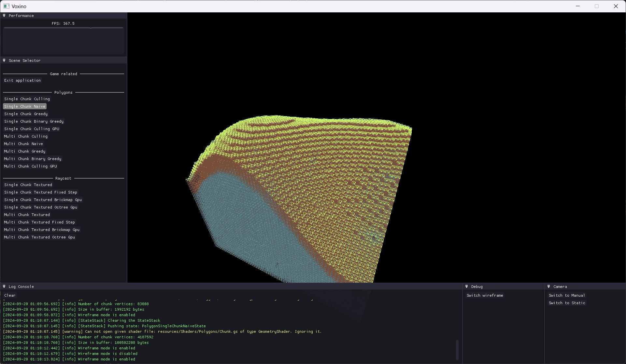Load Multi Chunk Culling GPU scene

click(x=31, y=166)
